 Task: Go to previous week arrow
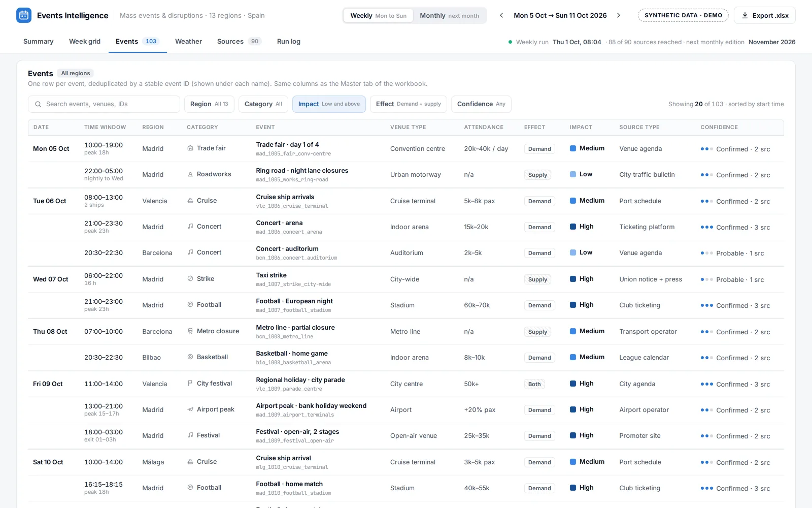tap(501, 15)
